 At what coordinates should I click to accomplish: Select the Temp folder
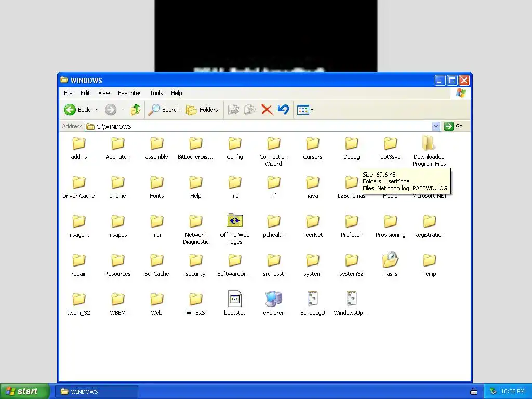pos(429,265)
